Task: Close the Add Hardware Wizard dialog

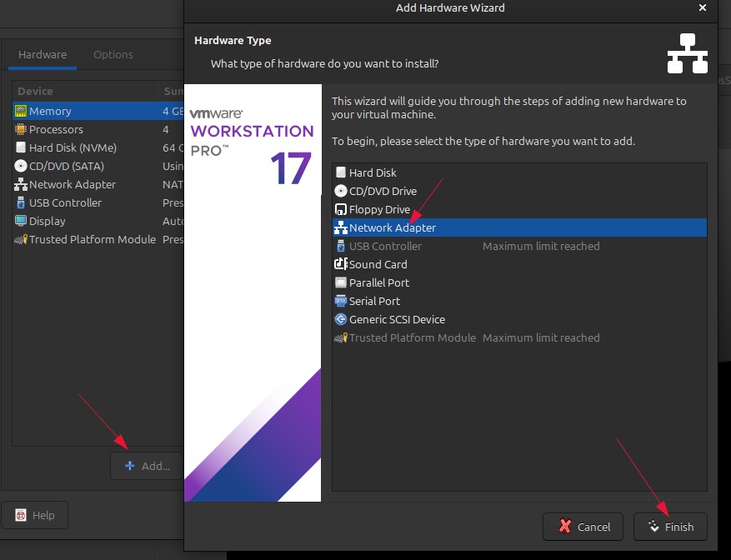Action: click(x=703, y=7)
